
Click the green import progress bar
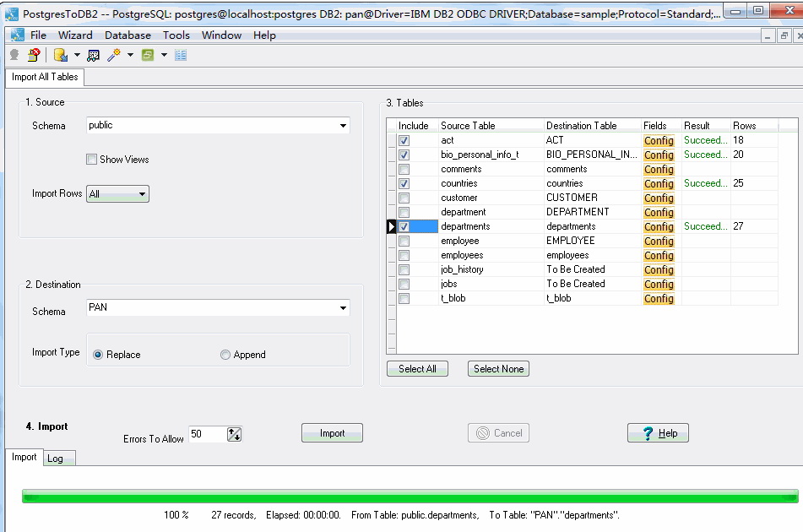tap(410, 497)
